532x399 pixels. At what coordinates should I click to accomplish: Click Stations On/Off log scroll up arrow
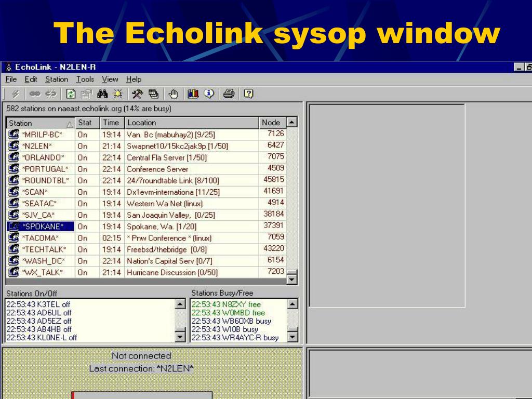[180, 303]
